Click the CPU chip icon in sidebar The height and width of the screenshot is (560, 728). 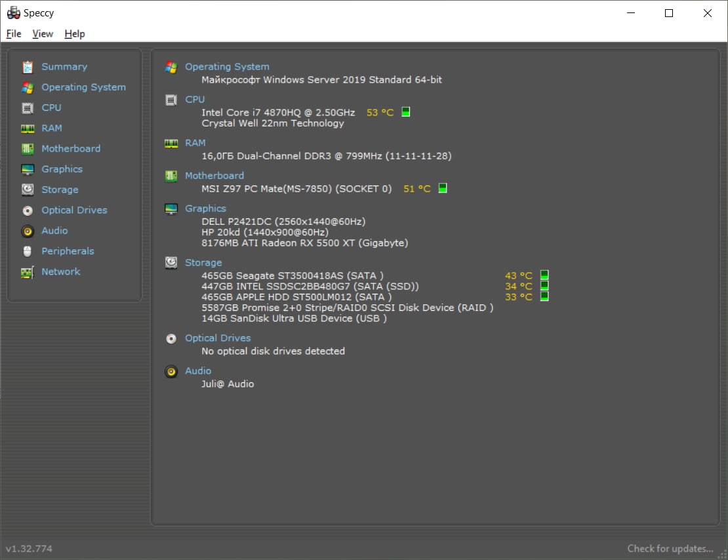coord(28,108)
